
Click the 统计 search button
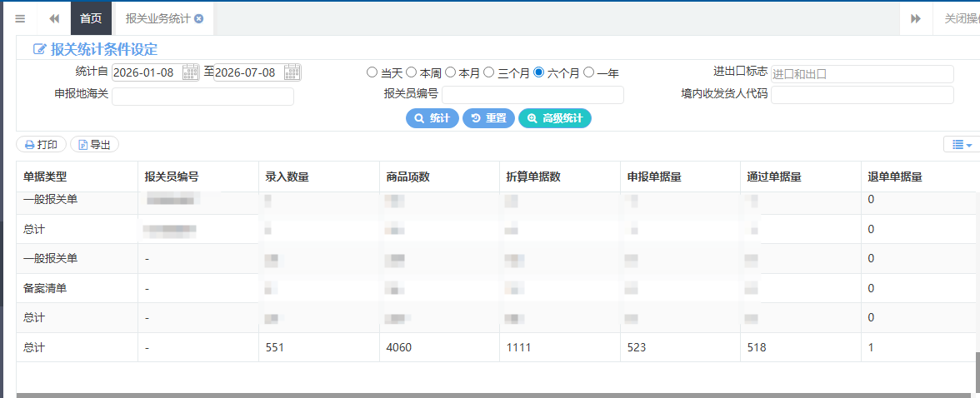pyautogui.click(x=432, y=118)
